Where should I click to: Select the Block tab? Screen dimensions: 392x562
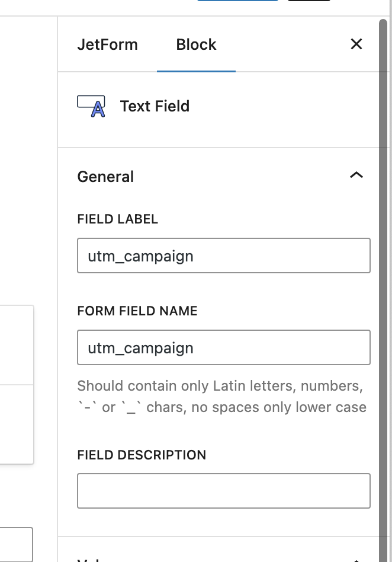coord(196,44)
